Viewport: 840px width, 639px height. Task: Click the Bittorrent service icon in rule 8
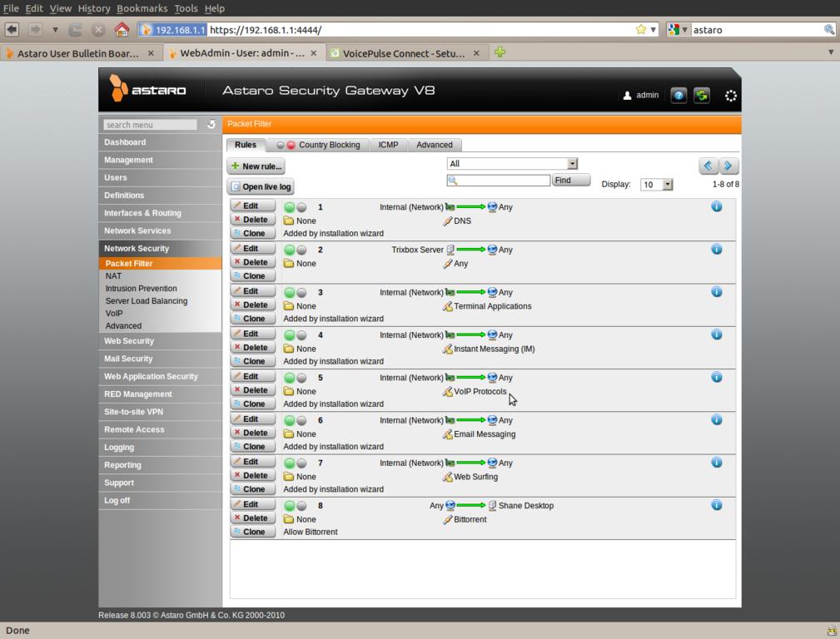click(448, 519)
